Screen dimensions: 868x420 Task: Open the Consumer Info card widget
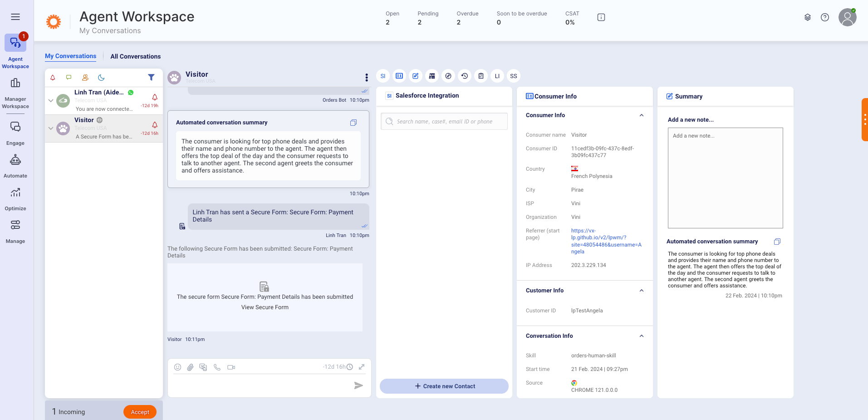click(399, 76)
